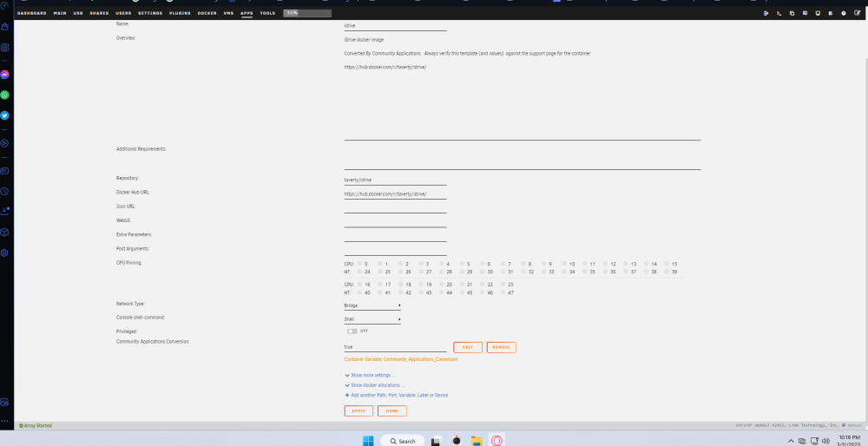Open the GX Corner bag icon in the sidebar
Image resolution: width=868 pixels, height=446 pixels.
(4, 27)
